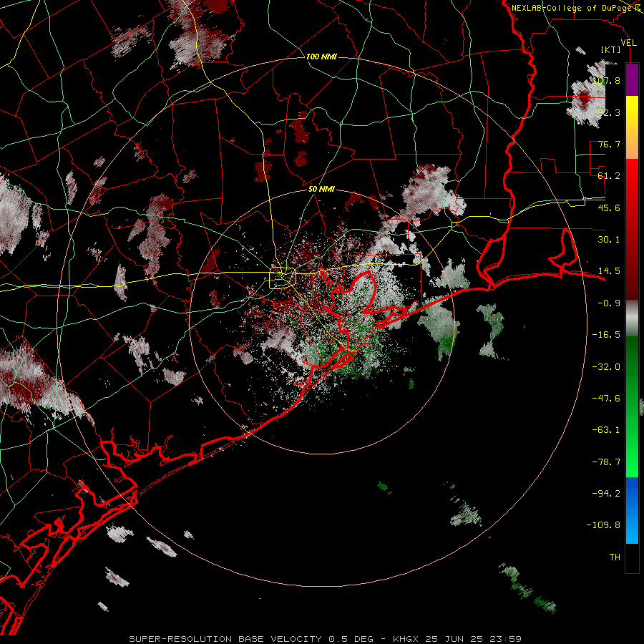Screen dimensions: 644x644
Task: Click the KHGX radar site identifier in caption
Action: (x=406, y=639)
